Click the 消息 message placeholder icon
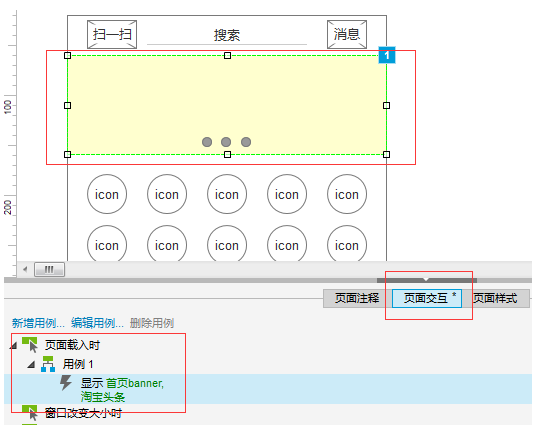Viewport: 545px width, 425px height. [347, 34]
